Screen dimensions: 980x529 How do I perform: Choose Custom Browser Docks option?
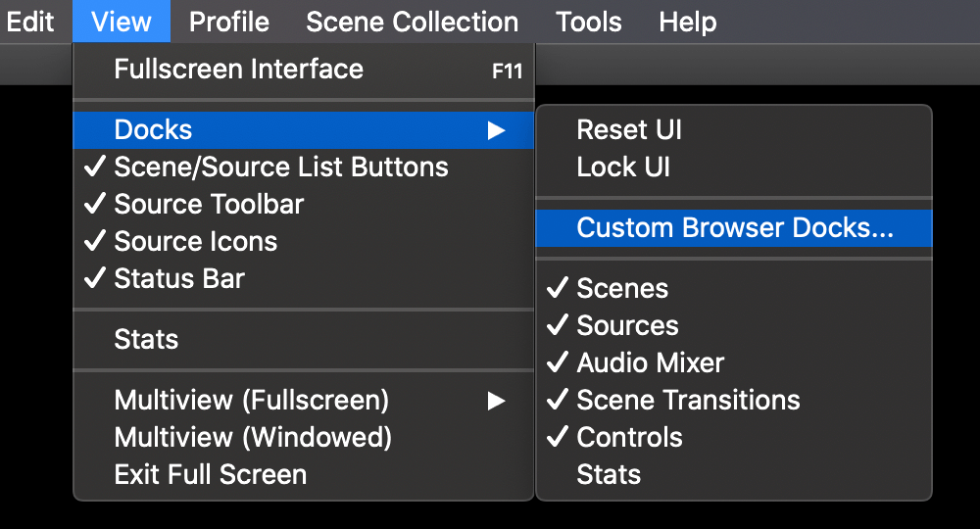[735, 228]
